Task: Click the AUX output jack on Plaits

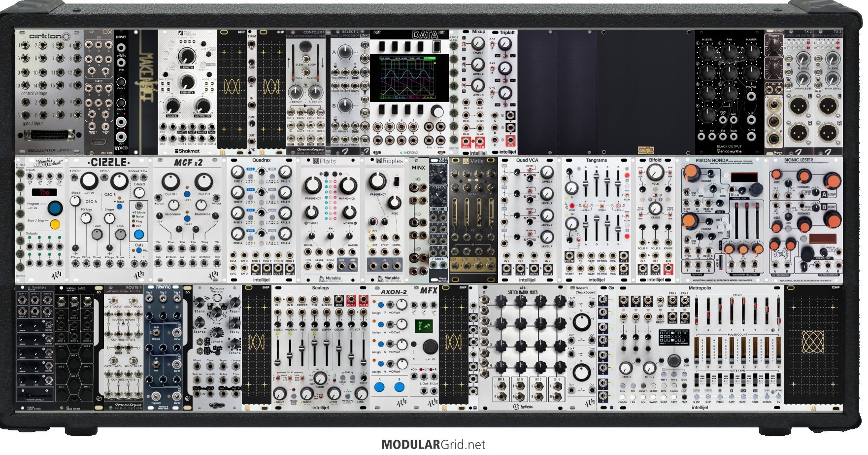Action: click(353, 267)
